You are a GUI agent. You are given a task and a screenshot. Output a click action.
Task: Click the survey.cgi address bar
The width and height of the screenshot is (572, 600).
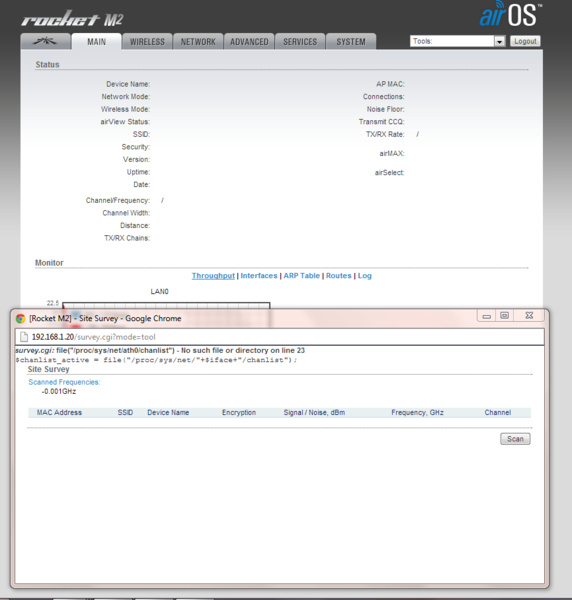point(280,337)
